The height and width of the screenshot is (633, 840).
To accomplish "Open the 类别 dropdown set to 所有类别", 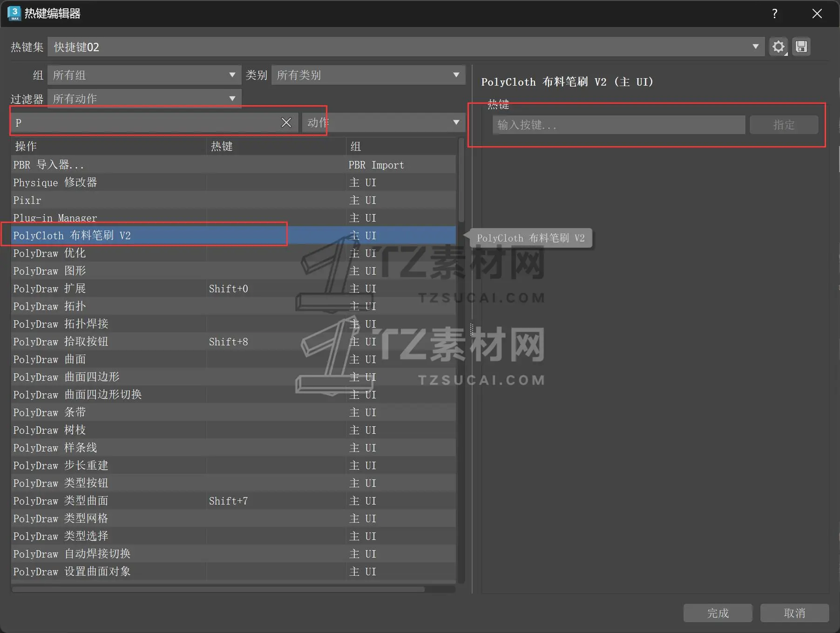I will tap(368, 75).
